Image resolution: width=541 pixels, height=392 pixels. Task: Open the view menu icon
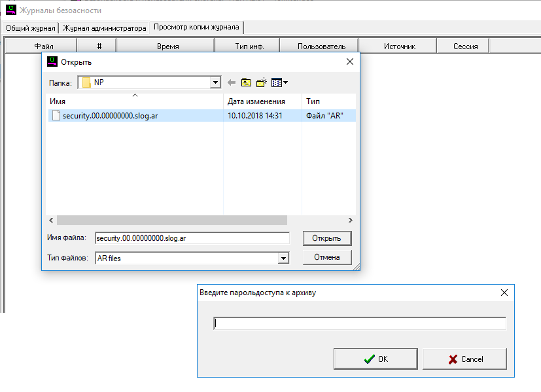[279, 82]
